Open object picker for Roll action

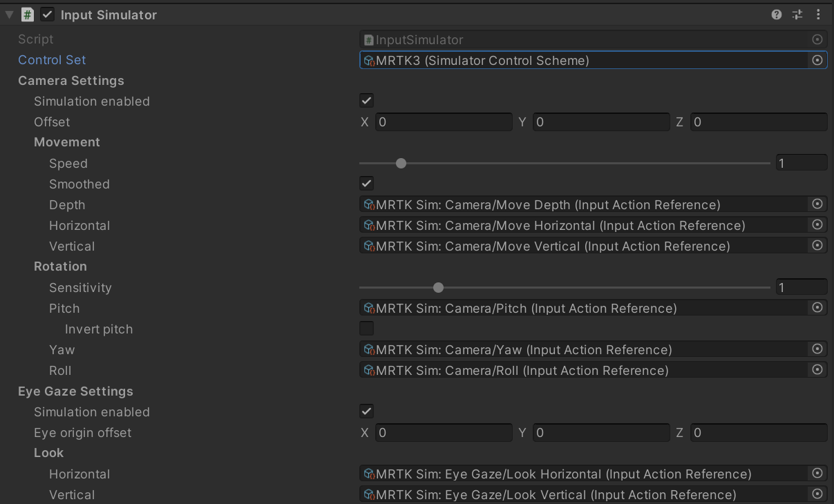point(817,370)
